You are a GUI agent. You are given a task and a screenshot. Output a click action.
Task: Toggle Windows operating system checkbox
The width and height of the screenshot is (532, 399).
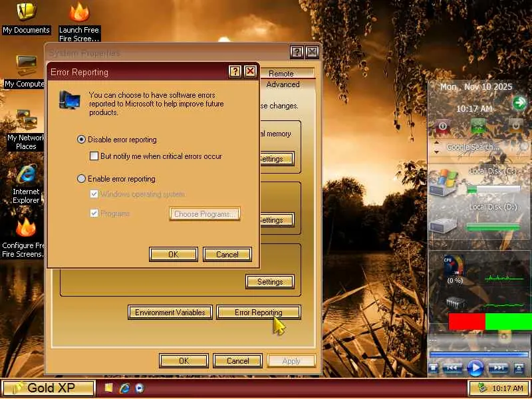coord(94,194)
